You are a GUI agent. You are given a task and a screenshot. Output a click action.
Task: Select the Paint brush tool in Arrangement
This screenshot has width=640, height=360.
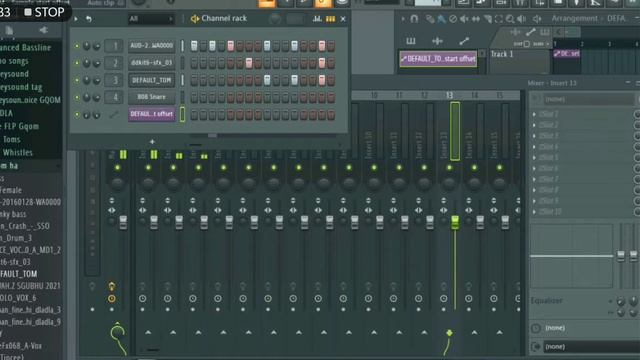pyautogui.click(x=441, y=19)
